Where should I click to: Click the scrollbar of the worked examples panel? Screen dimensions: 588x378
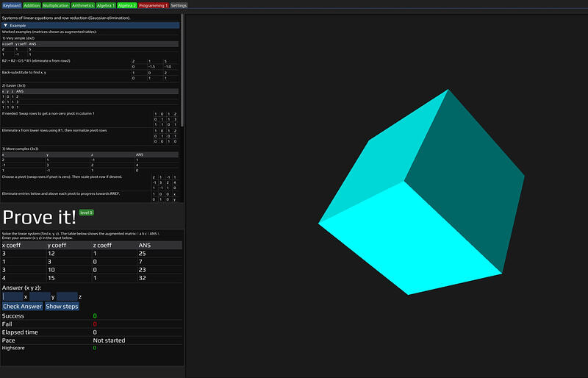[182, 71]
